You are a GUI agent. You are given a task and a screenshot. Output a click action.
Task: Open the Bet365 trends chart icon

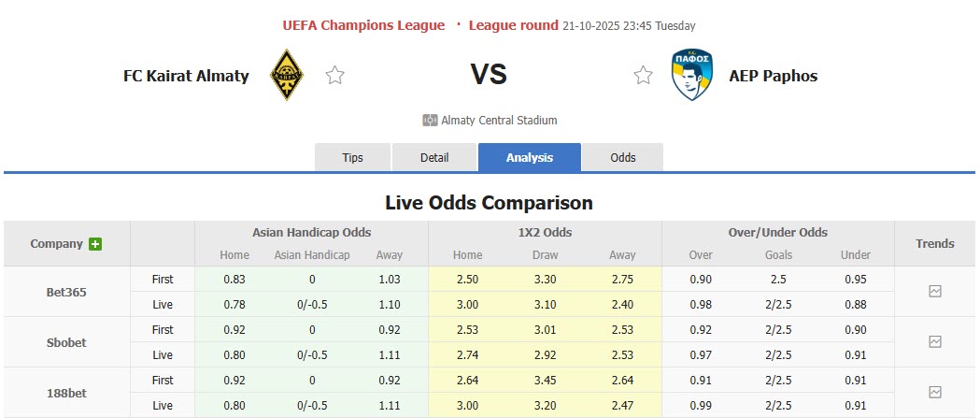(935, 292)
